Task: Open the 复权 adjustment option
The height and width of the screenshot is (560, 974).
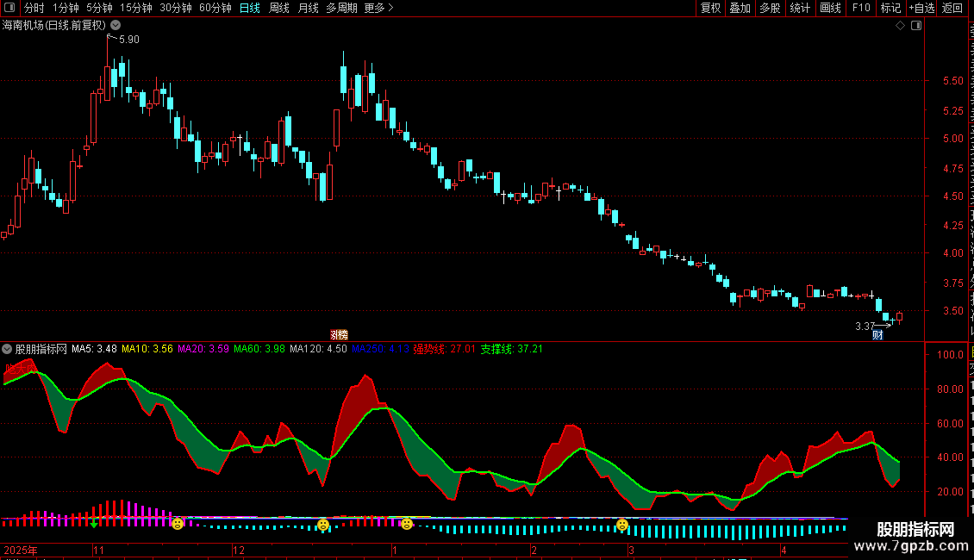Action: (x=710, y=8)
